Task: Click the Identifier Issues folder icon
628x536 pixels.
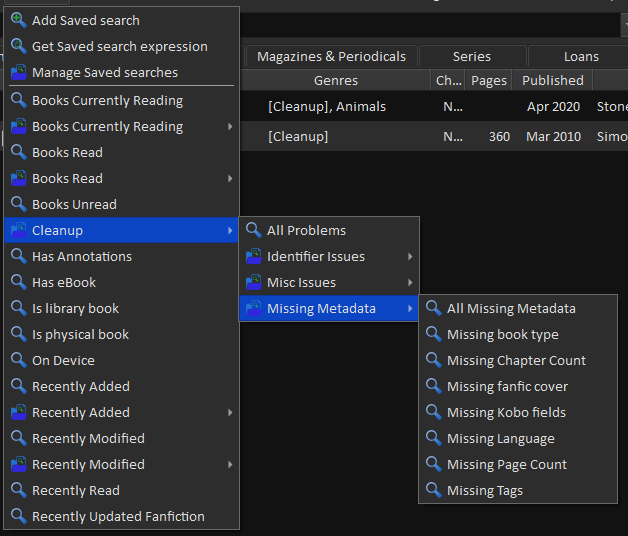Action: pyautogui.click(x=253, y=256)
